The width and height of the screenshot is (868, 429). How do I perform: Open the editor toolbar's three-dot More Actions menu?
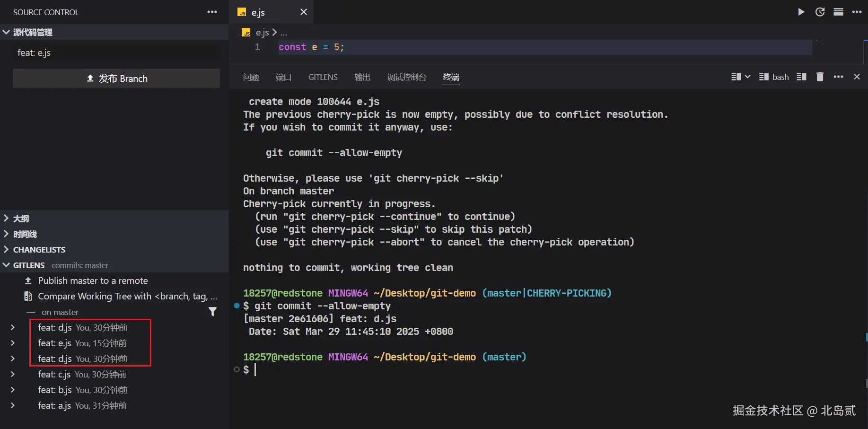[x=857, y=12]
